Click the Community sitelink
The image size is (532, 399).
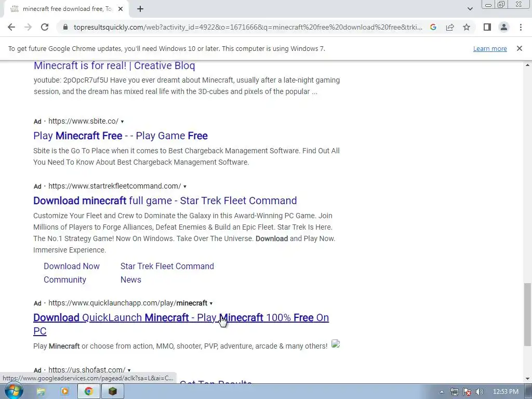[65, 280]
